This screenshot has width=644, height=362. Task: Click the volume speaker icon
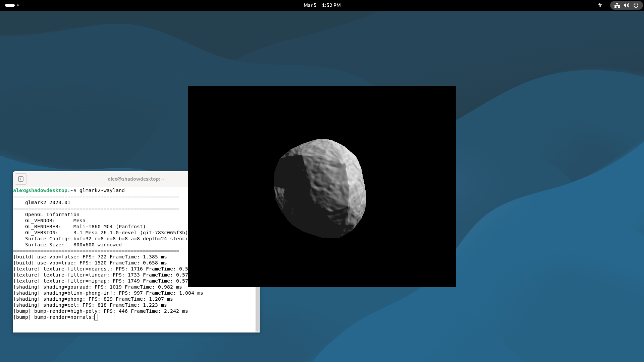click(626, 5)
